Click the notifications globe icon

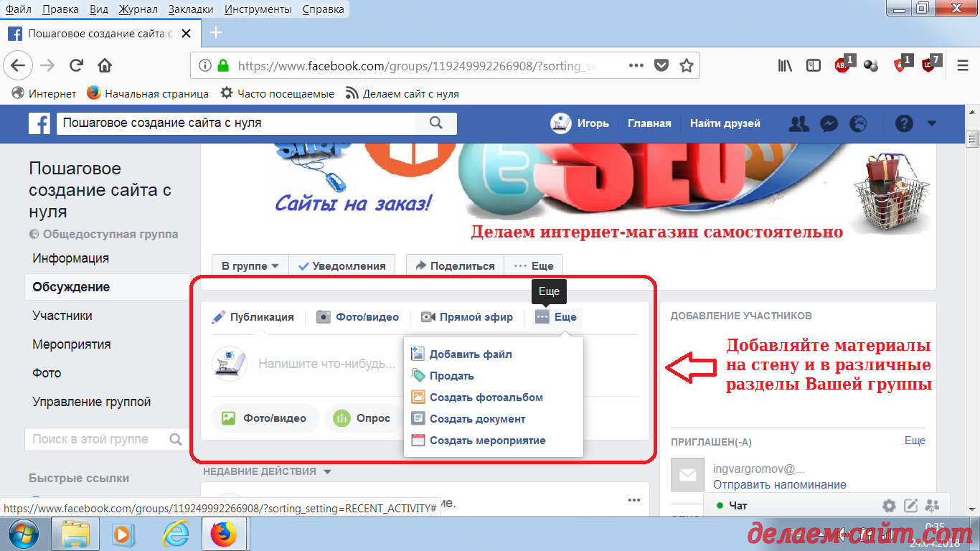coord(858,123)
